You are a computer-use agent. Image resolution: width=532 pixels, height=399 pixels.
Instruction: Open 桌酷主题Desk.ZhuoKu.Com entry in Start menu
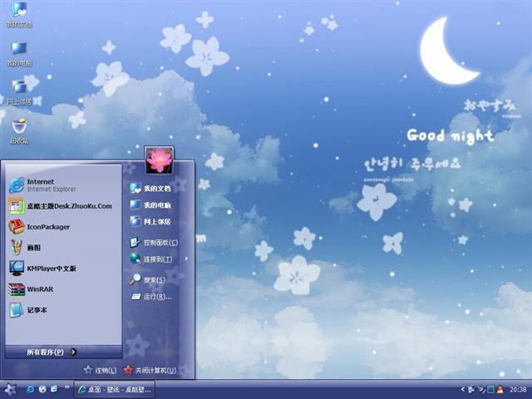(x=63, y=206)
